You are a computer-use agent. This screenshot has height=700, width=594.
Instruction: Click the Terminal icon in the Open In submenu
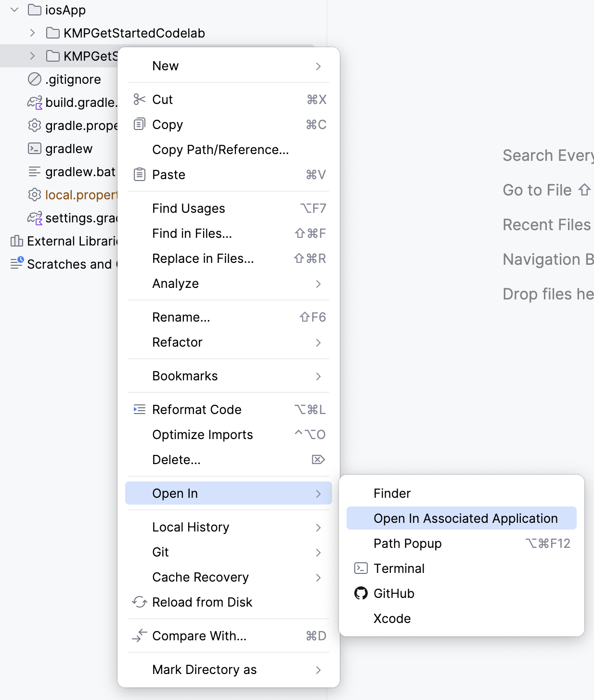click(361, 568)
